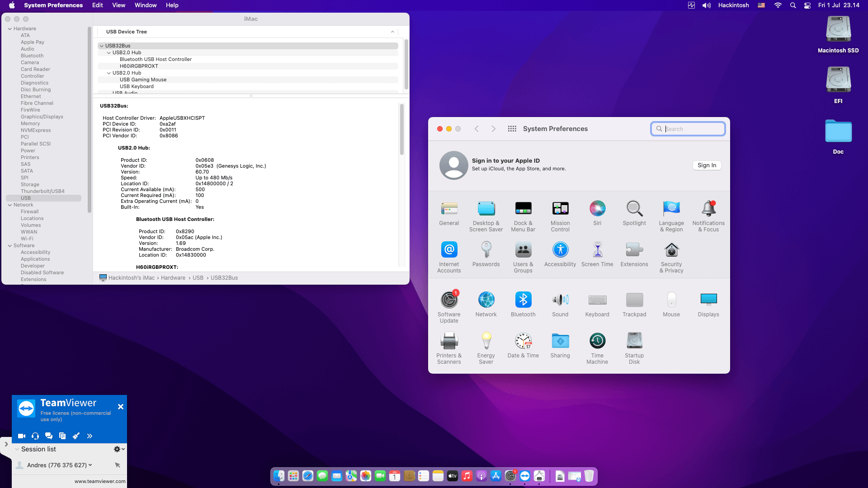Collapse the Software section in sidebar
The image size is (868, 488).
(x=9, y=245)
